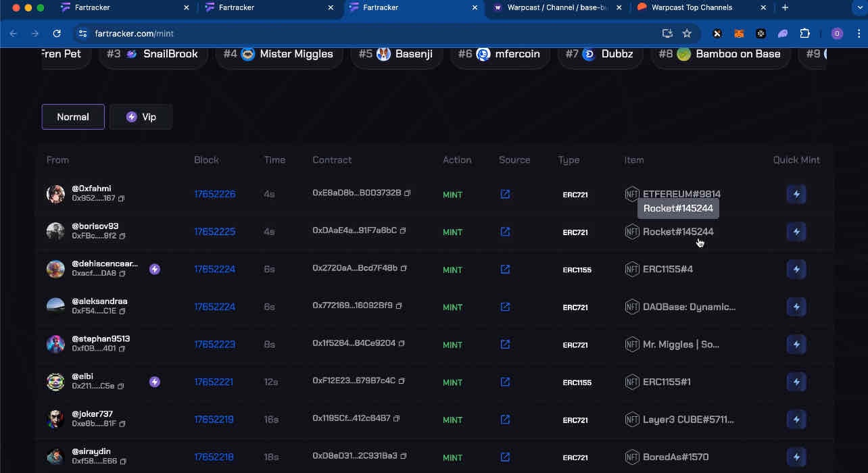Open trending token #8 Bamboo on Base
The height and width of the screenshot is (473, 868).
[x=721, y=54]
